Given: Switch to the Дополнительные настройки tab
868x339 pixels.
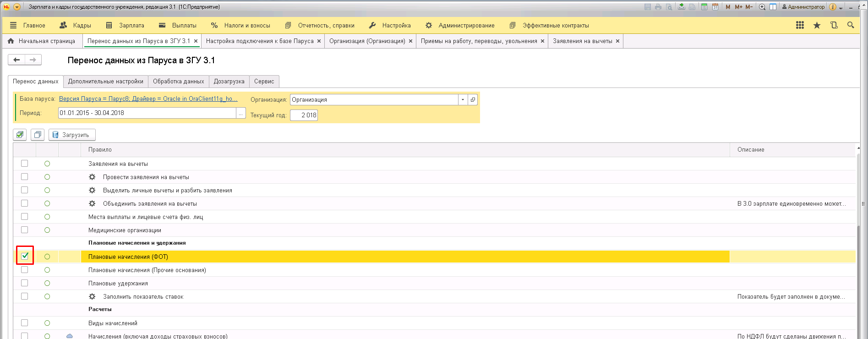Looking at the screenshot, I should point(105,82).
